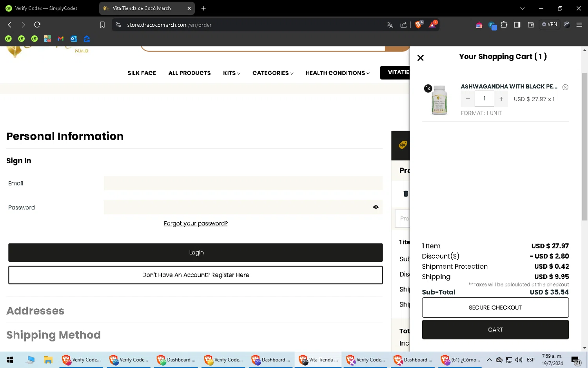Click the address bar URL
Viewport: 588px width, 368px height.
tap(169, 25)
